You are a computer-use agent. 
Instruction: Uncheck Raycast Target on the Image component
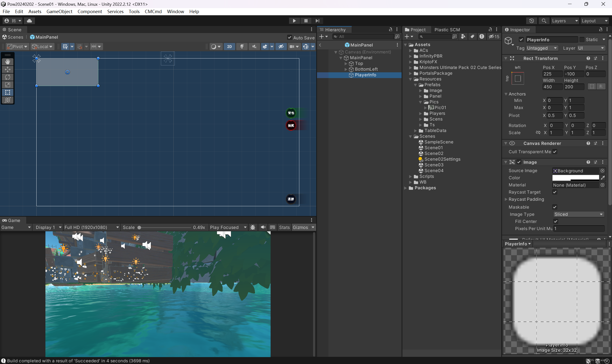click(x=555, y=192)
